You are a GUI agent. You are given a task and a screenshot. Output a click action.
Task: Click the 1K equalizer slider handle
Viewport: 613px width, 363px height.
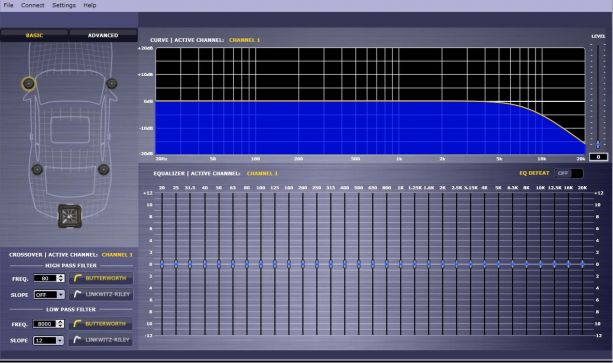(x=401, y=265)
